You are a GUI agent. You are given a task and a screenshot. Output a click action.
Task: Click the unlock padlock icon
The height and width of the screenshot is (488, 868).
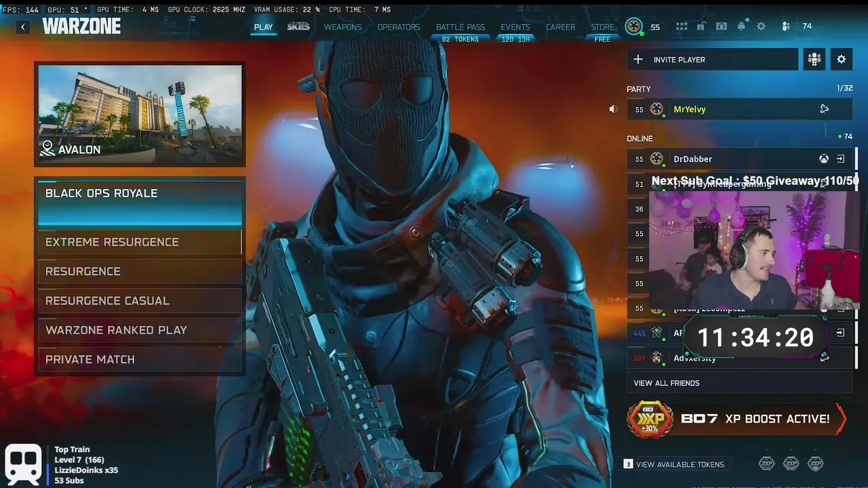[x=701, y=26]
